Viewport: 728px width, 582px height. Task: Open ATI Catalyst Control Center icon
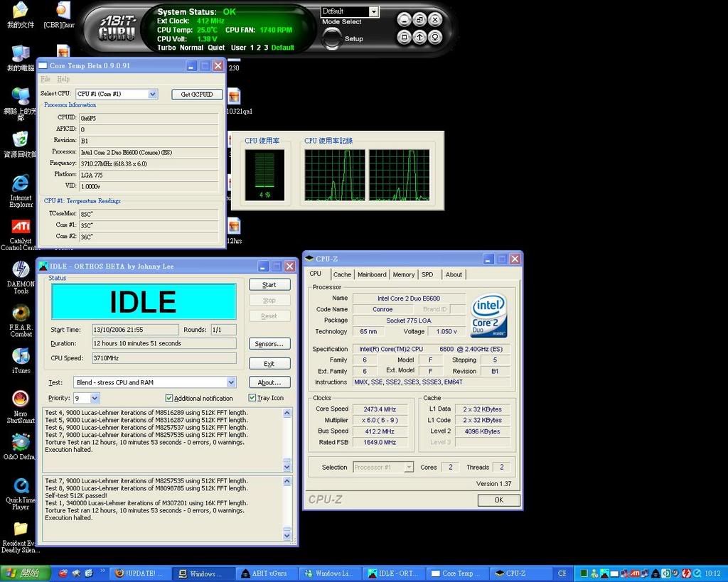(21, 234)
